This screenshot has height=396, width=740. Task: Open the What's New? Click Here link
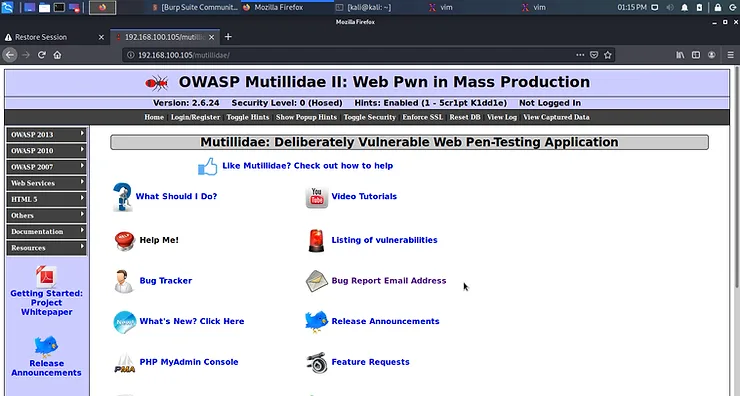[x=192, y=321]
